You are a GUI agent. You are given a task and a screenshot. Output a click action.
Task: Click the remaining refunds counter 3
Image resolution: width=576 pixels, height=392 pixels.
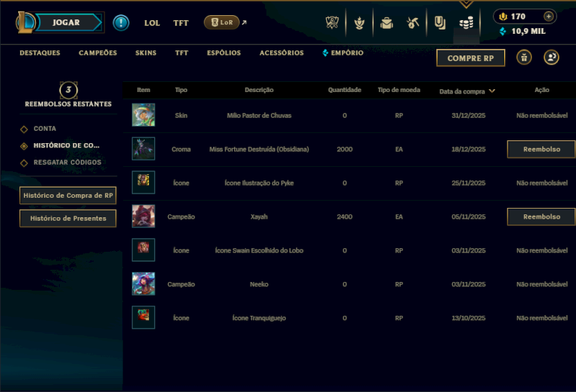click(68, 90)
